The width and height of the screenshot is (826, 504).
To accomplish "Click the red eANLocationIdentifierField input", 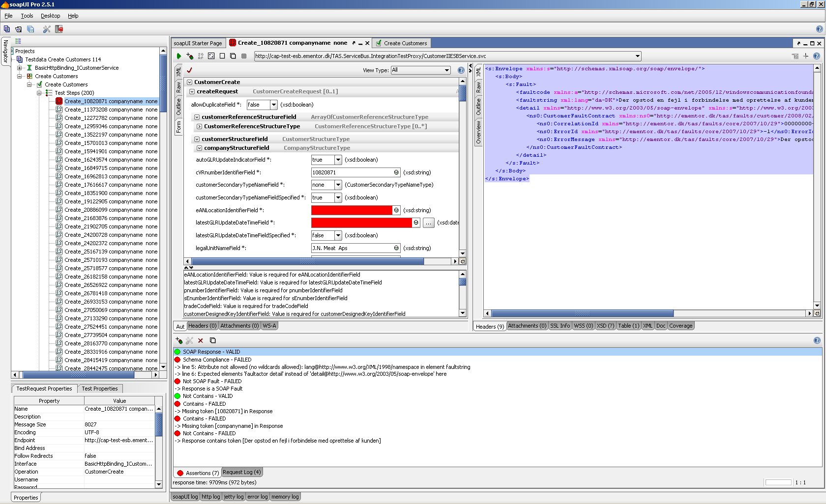I will click(x=351, y=210).
